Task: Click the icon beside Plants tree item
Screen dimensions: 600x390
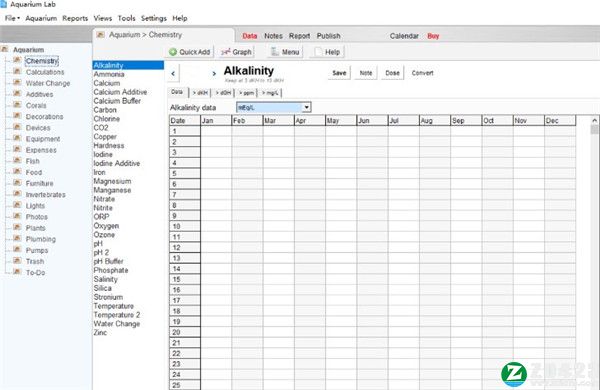Action: tap(17, 227)
